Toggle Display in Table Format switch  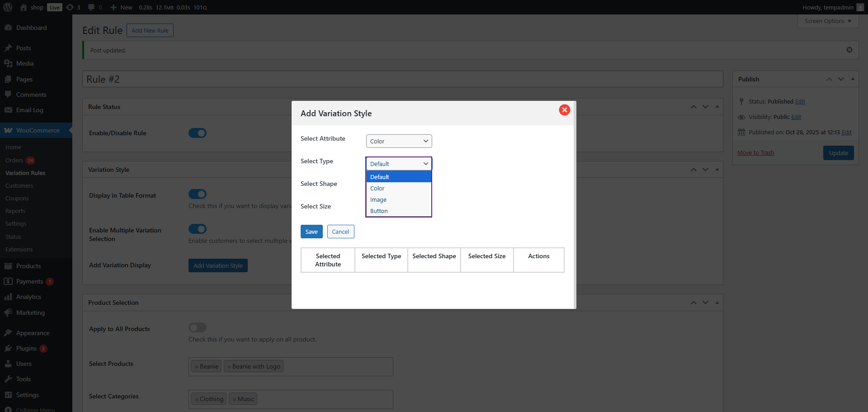198,194
